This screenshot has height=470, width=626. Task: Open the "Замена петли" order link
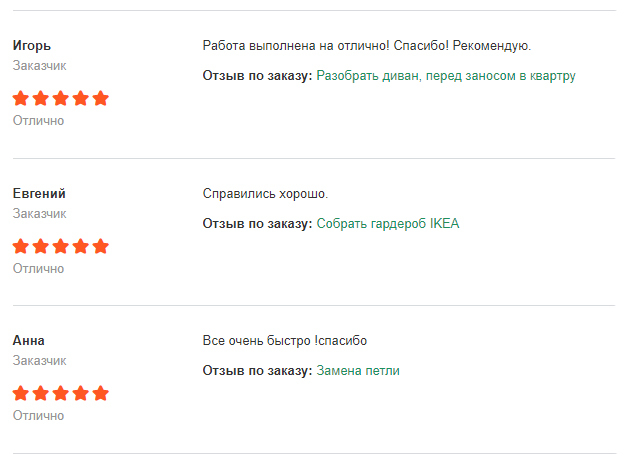pos(358,371)
